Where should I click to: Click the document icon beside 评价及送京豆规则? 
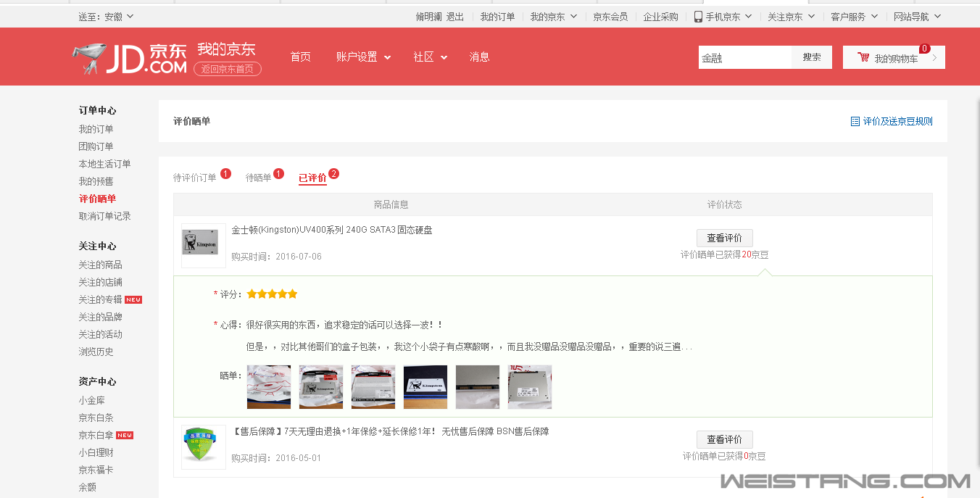(855, 122)
